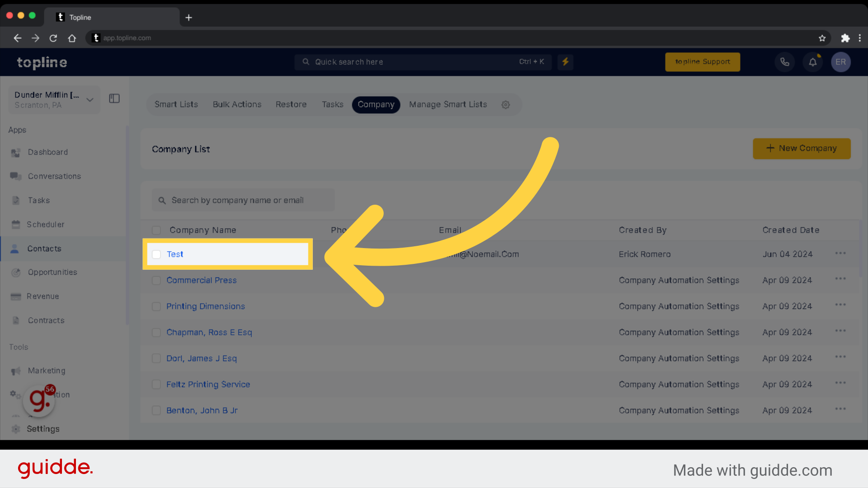Expand the Dunder Mifflin account switcher

[x=54, y=100]
